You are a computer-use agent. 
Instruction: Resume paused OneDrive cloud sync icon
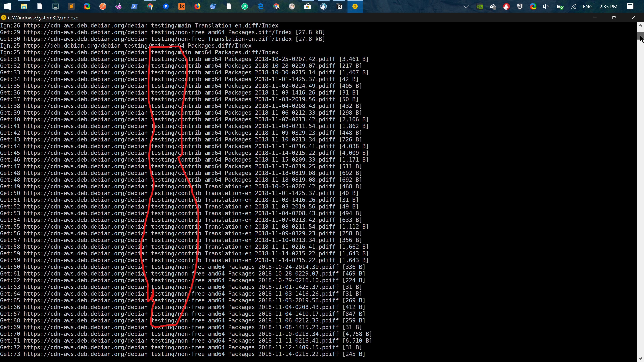pyautogui.click(x=493, y=7)
